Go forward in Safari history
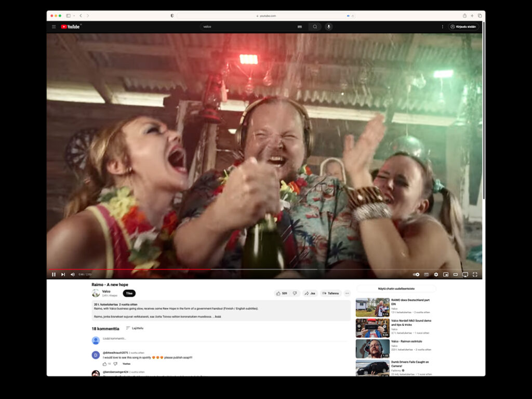This screenshot has height=399, width=532. tap(87, 16)
